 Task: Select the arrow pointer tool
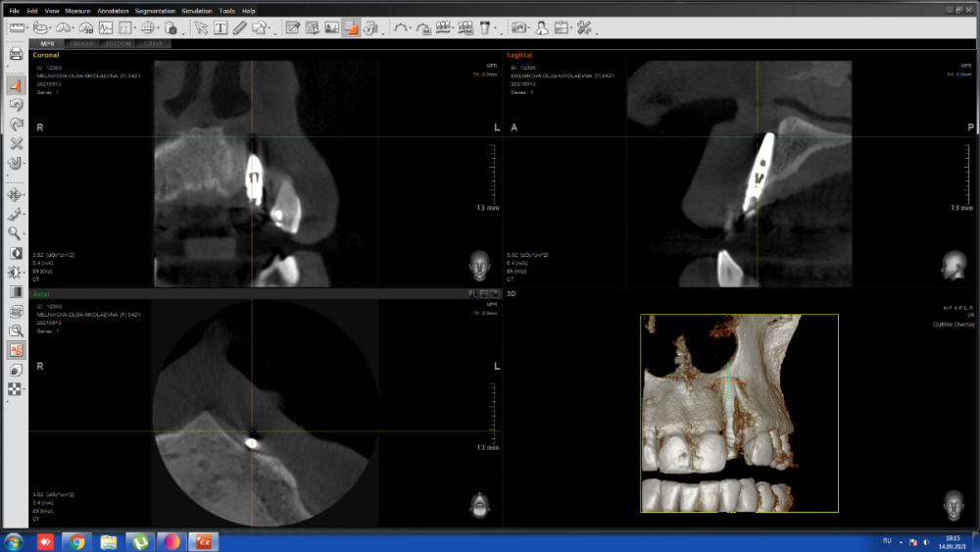(202, 28)
